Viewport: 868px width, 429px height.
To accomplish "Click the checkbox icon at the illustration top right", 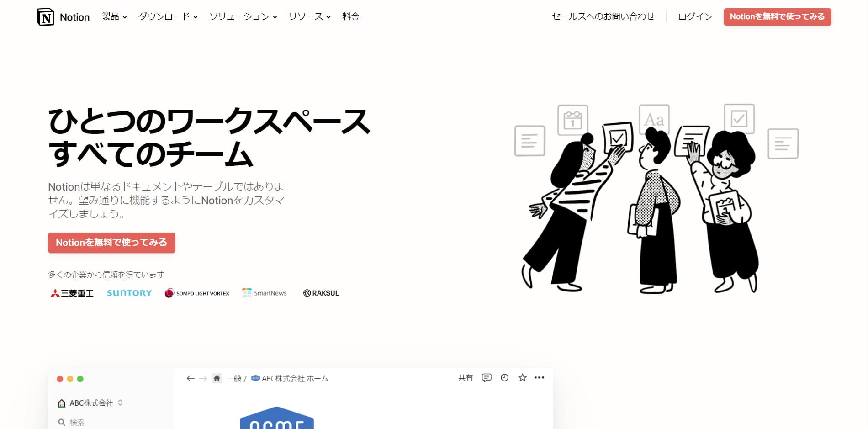I will point(739,119).
